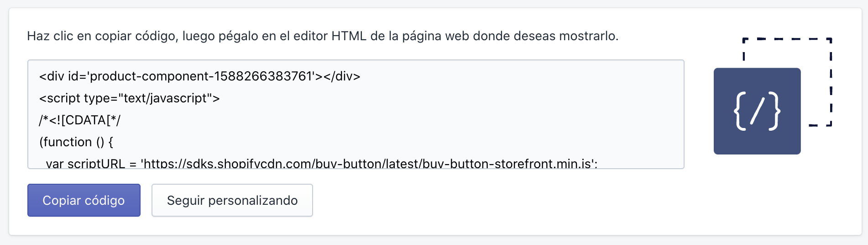Place cursor on the script type line
Screen dimensions: 868x245
click(129, 98)
